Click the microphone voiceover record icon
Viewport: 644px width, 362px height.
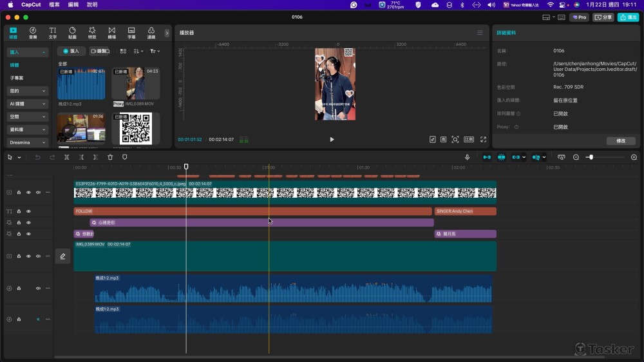tap(467, 157)
